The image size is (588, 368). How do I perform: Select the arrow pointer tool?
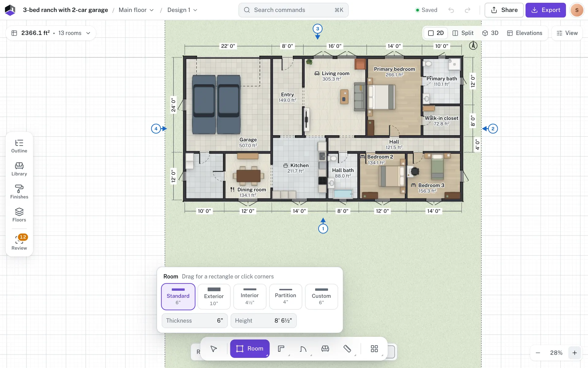tap(214, 349)
